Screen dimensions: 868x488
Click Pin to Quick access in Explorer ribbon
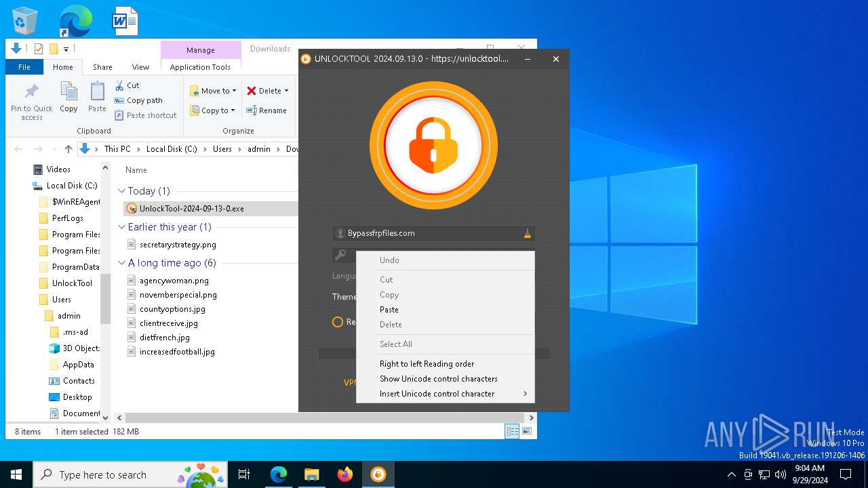pyautogui.click(x=32, y=102)
